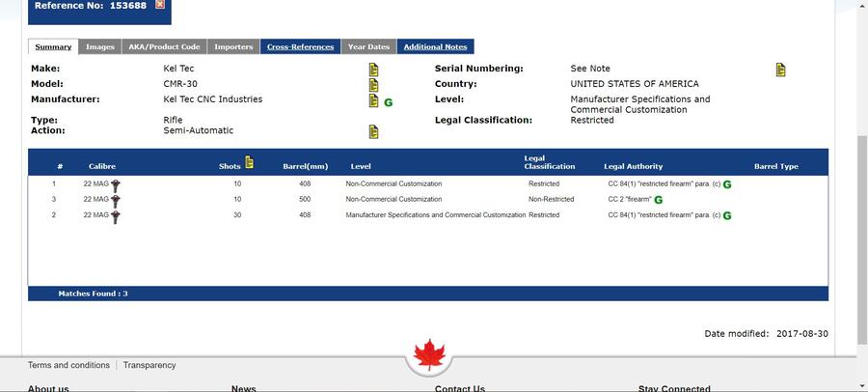This screenshot has width=868, height=392.
Task: Click Shots column header text
Action: click(x=230, y=166)
